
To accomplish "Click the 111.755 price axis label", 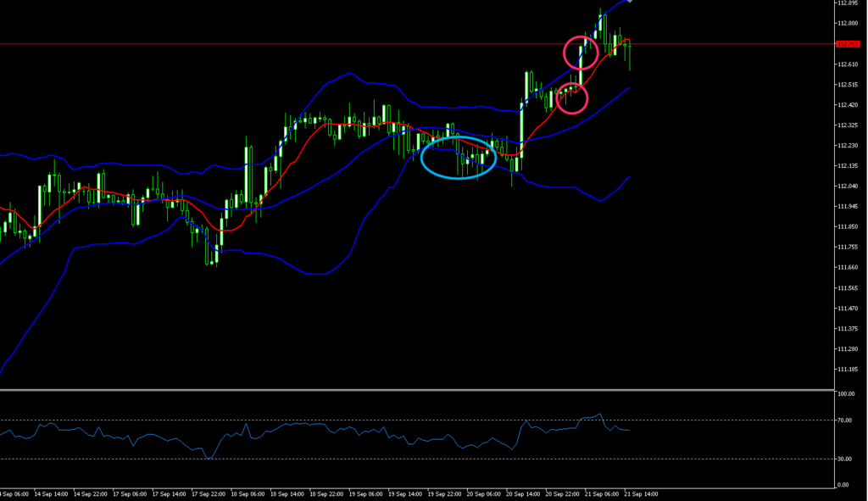I will click(x=848, y=247).
